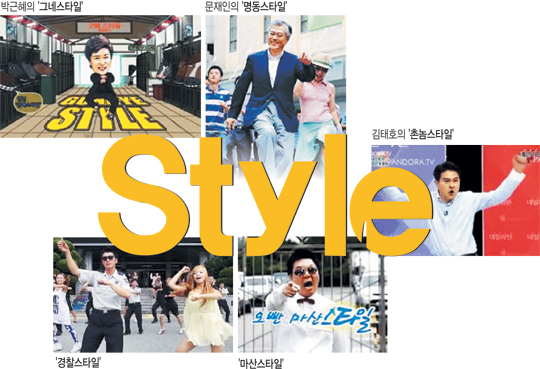
Task: Click the PANDORA.TV logo in photo
Action: pos(408,162)
